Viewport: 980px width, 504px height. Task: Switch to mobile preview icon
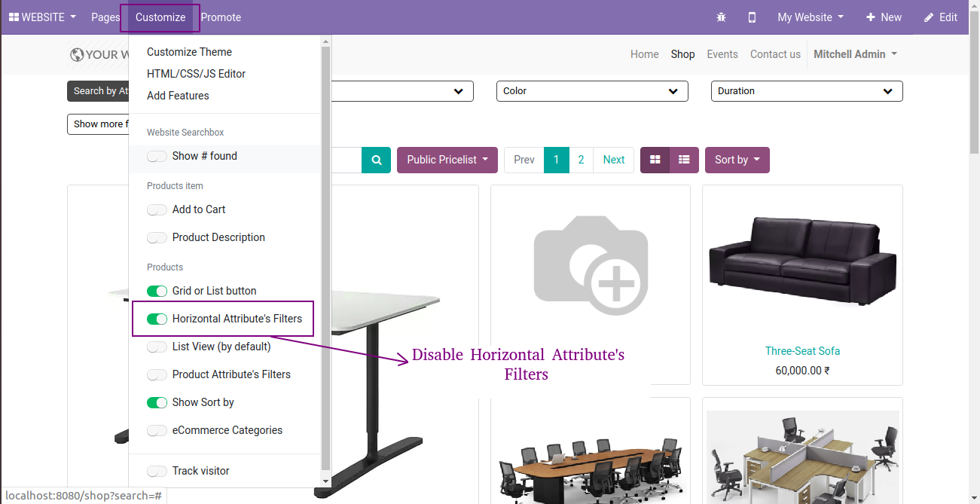tap(752, 17)
